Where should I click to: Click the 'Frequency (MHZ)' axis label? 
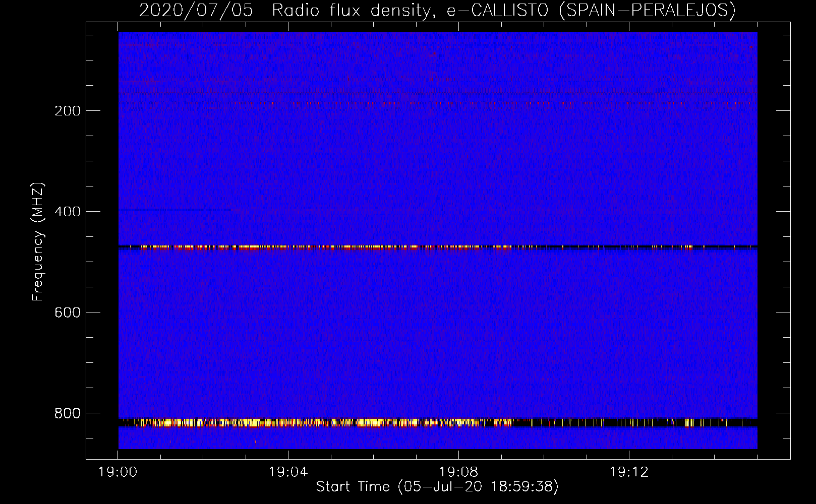[x=38, y=242]
